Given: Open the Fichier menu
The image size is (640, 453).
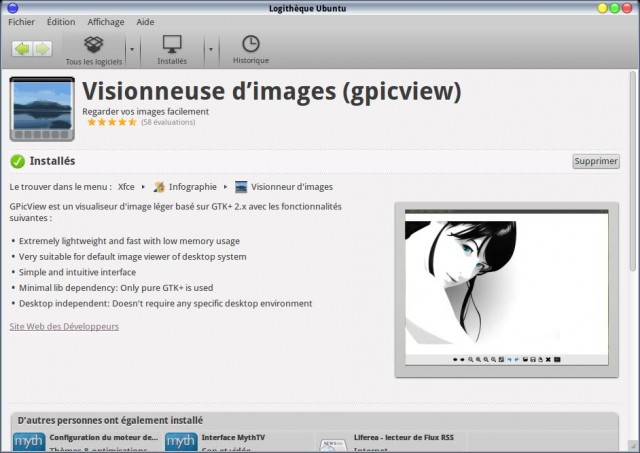Looking at the screenshot, I should click(x=21, y=22).
